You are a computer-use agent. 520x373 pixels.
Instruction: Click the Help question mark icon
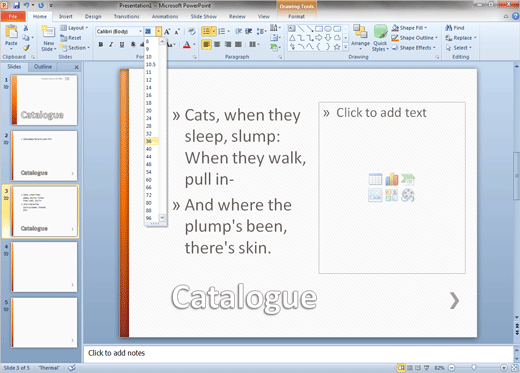pyautogui.click(x=515, y=16)
